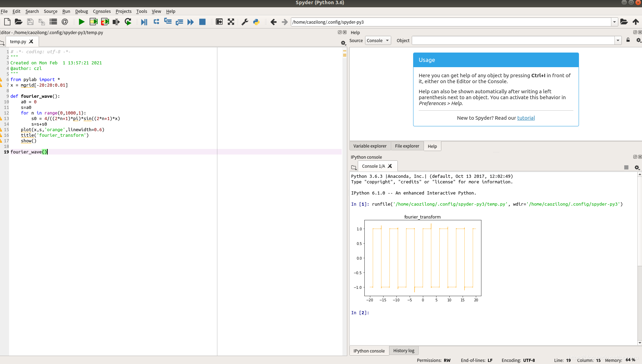
Task: Go forward with the right arrow icon
Action: tap(285, 22)
